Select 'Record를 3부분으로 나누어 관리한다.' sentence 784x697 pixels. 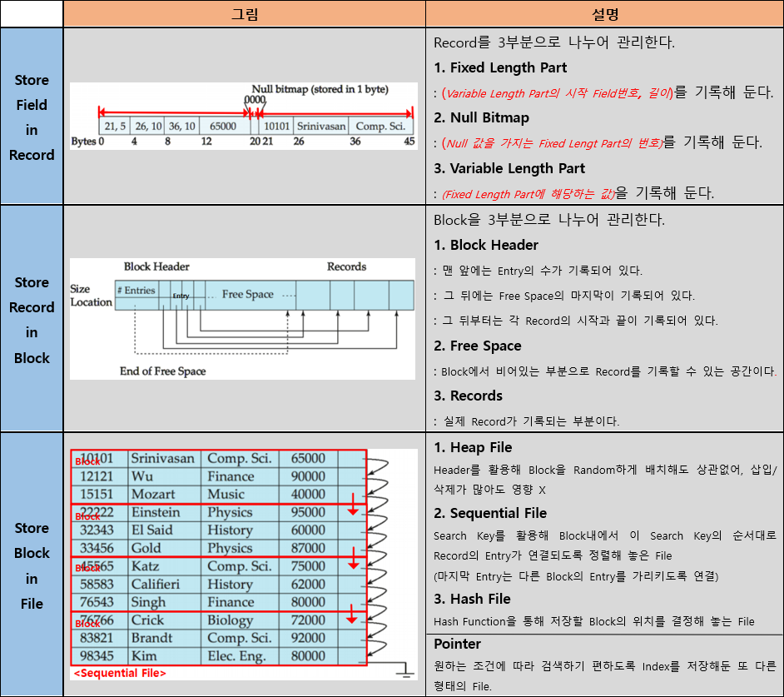(554, 42)
